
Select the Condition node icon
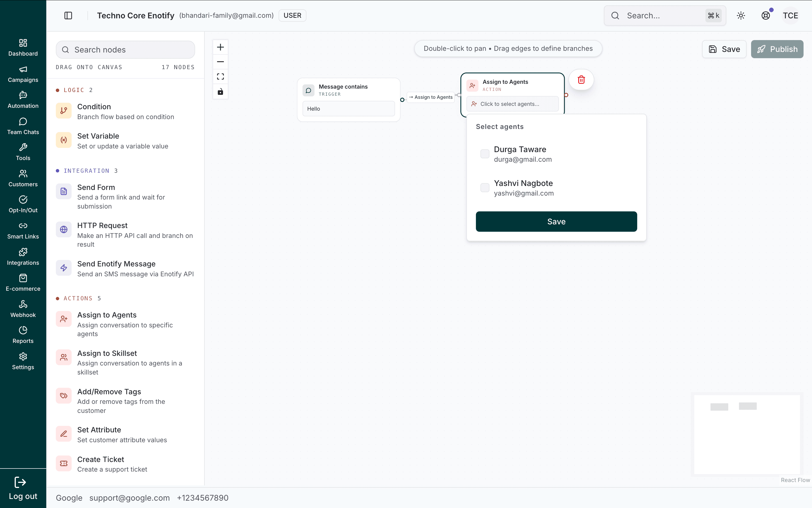64,111
